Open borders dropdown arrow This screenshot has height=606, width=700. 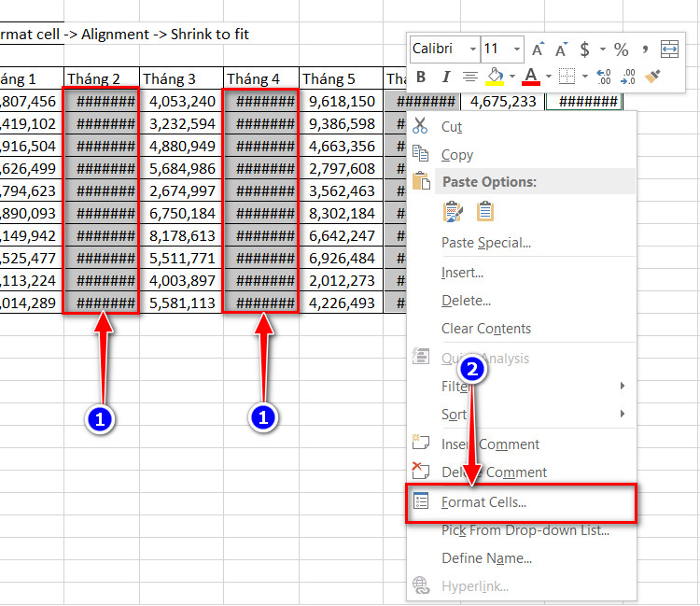[x=585, y=77]
